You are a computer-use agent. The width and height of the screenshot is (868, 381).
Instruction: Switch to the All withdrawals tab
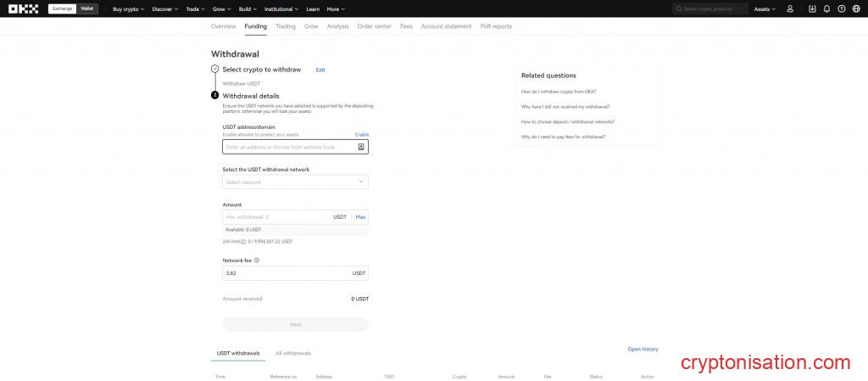tap(293, 352)
